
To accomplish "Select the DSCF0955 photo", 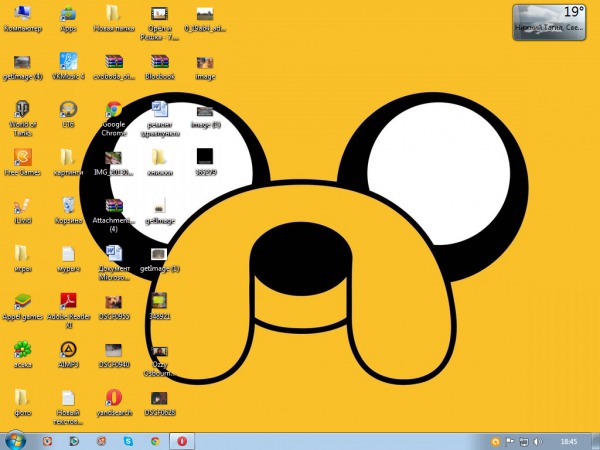I will [x=114, y=307].
